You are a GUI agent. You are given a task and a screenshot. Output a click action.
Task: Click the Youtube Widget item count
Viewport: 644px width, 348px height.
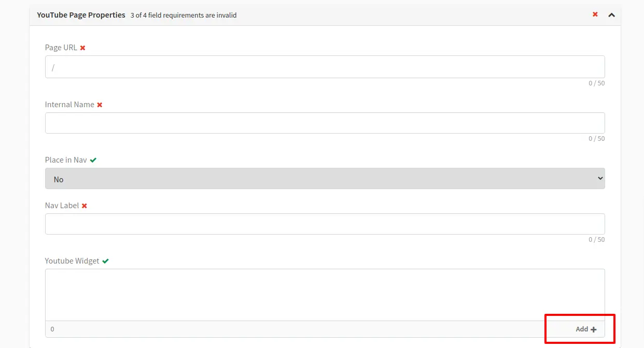[52, 329]
